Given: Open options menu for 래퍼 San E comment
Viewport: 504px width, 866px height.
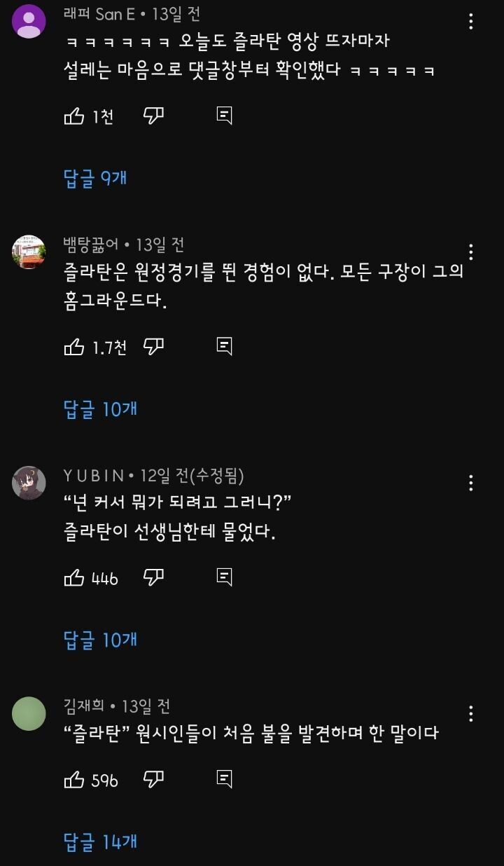Looking at the screenshot, I should 471,22.
